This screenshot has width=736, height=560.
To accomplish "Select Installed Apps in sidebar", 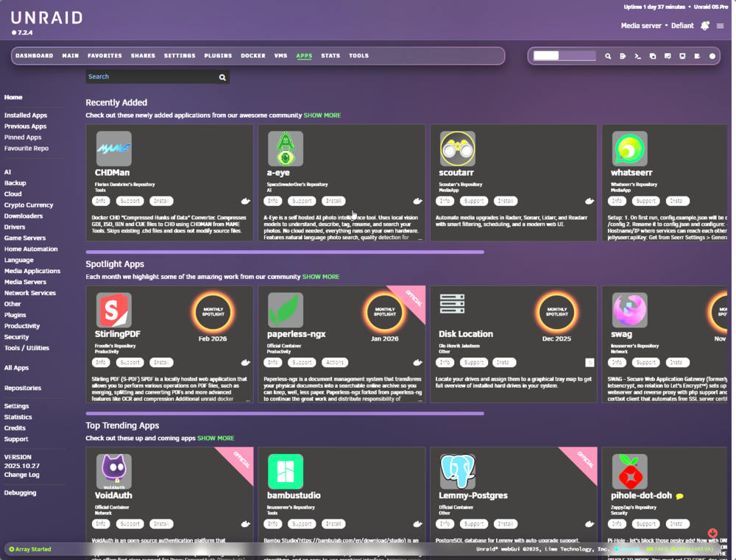I will pos(26,116).
